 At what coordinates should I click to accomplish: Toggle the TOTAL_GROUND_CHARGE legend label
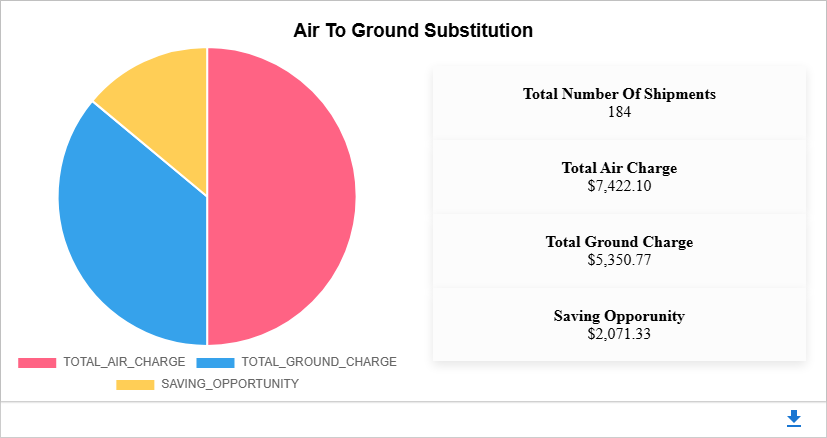tap(319, 362)
